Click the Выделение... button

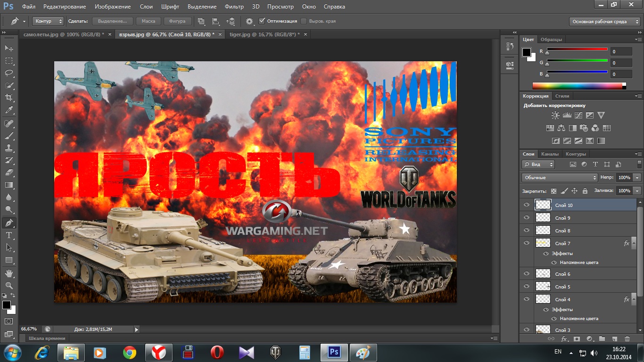(x=113, y=21)
